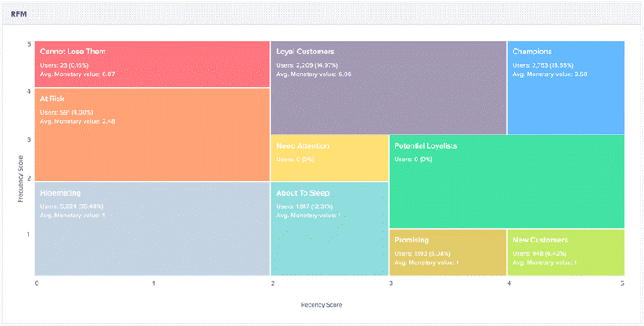Select the Promising segment heading

411,240
